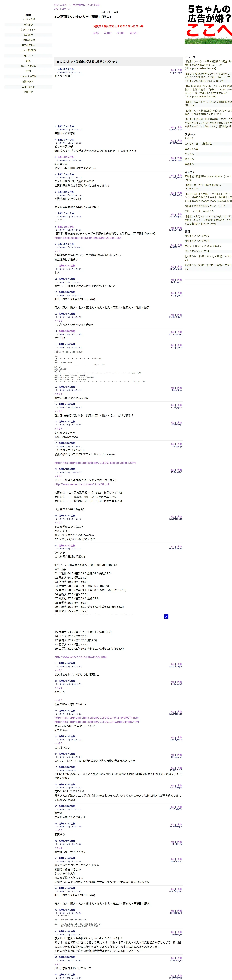
Task: Go to 5ちゃんねる home link
Action: pos(60,5)
